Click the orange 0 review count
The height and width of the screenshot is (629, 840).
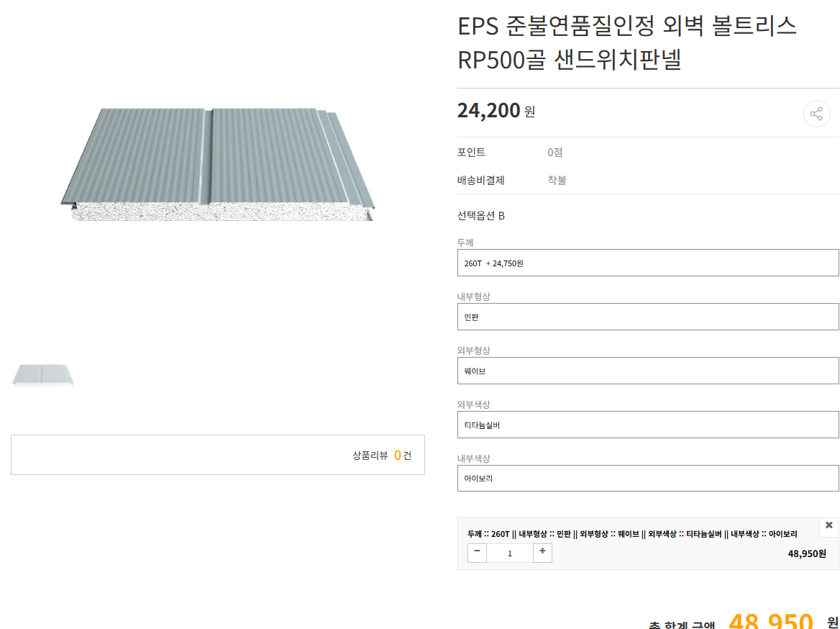point(397,455)
